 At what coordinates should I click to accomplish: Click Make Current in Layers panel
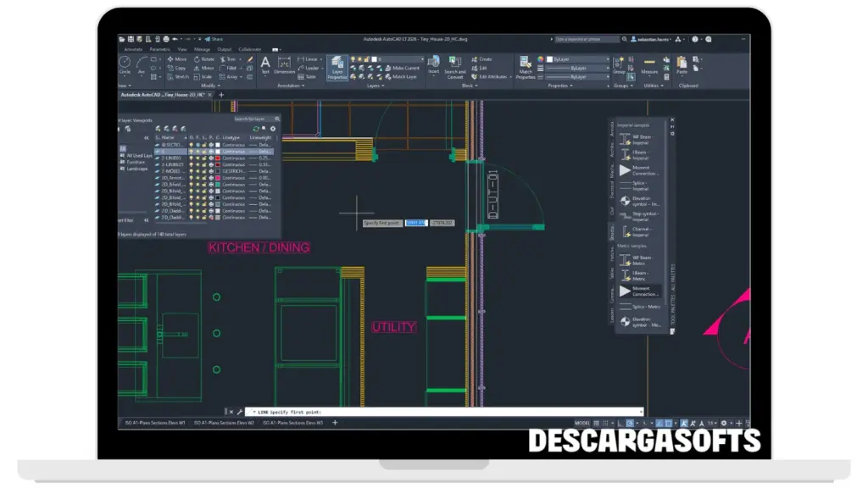[402, 68]
